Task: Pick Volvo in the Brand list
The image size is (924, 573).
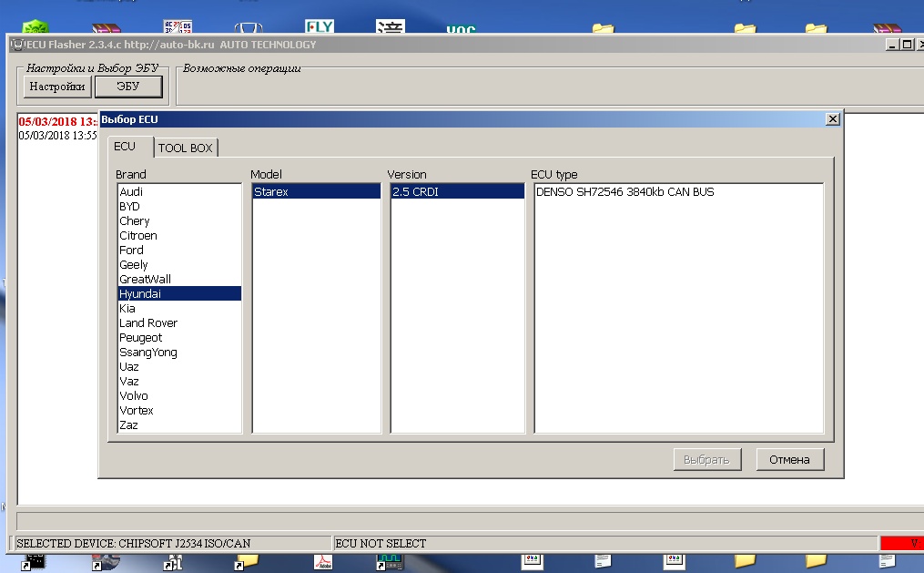Action: (x=179, y=396)
